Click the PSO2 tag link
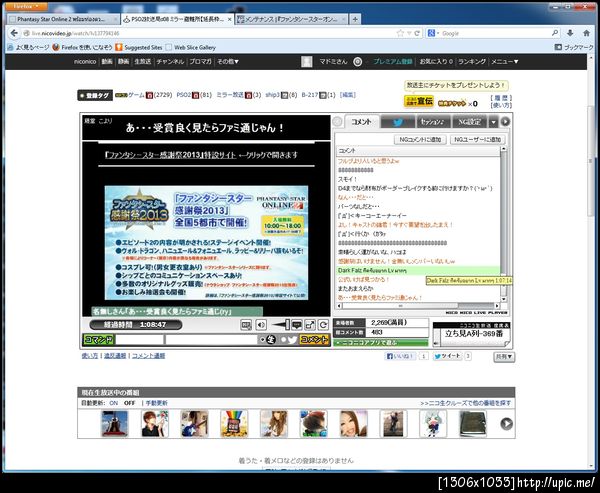 (x=184, y=95)
